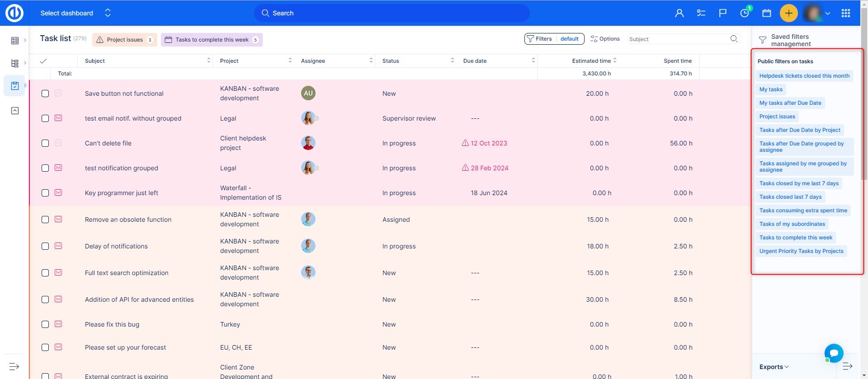Screen dimensions: 868x379
Task: Expand the Exports section
Action: pyautogui.click(x=774, y=367)
